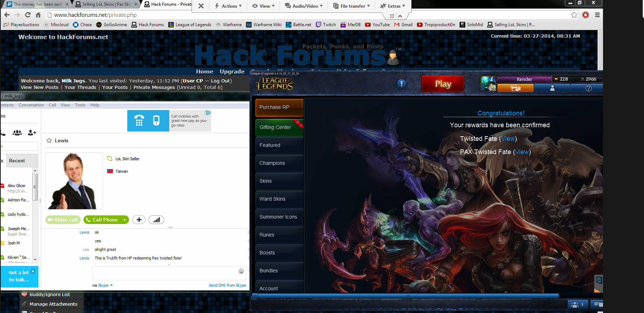Screen dimensions: 644x313
Task: Open the Gmail bookmark
Action: click(403, 25)
